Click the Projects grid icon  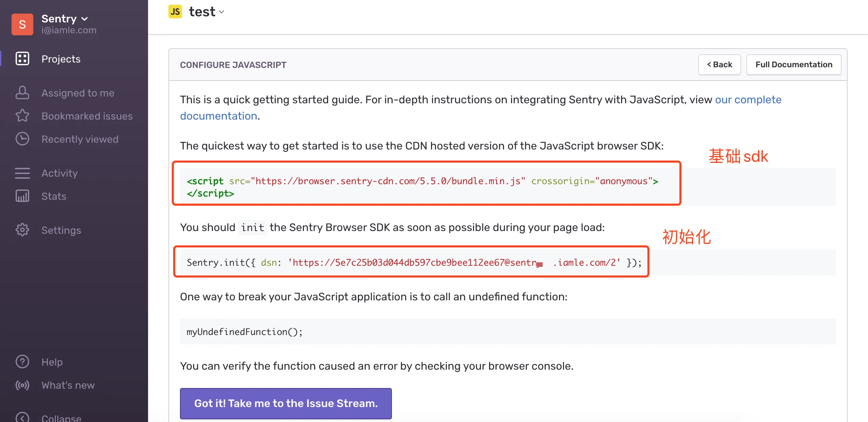click(22, 59)
